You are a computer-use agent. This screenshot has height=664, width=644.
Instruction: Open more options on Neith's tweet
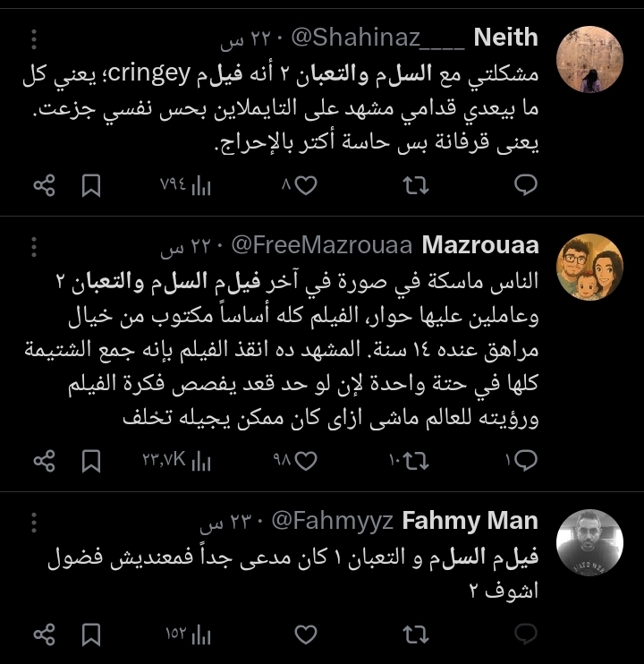point(34,40)
